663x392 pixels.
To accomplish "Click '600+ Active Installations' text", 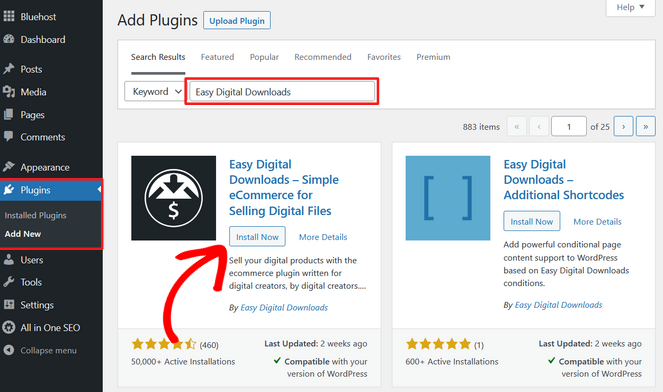I will tap(452, 362).
